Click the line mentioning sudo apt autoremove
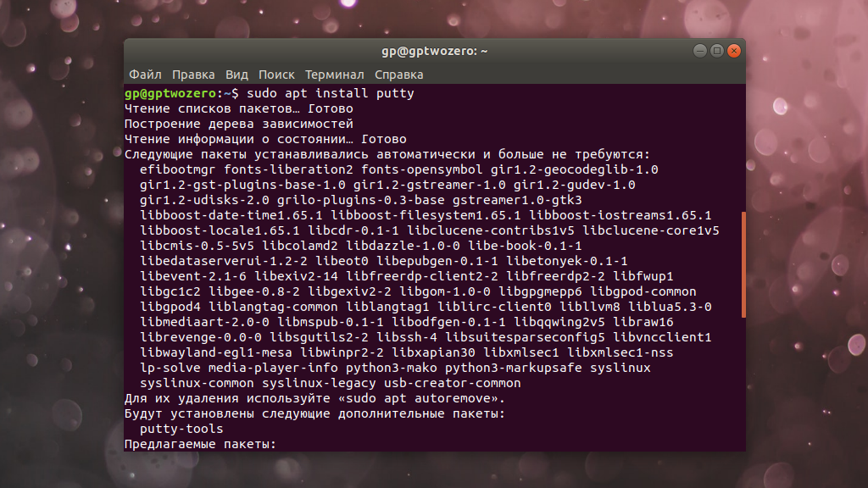 pyautogui.click(x=315, y=398)
